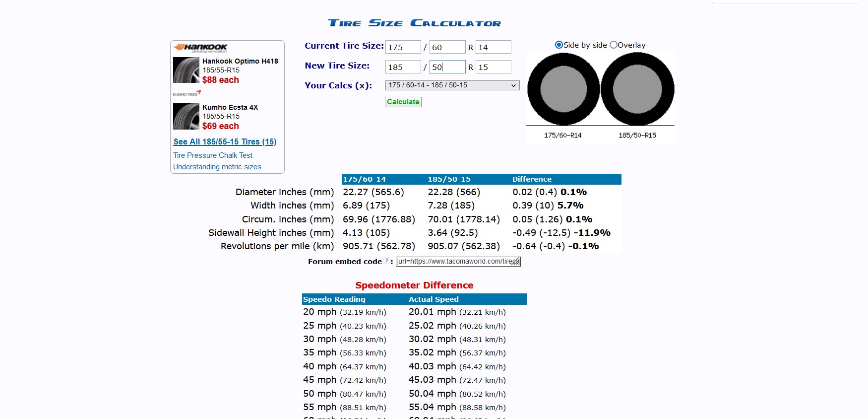Click diameter value 22.27 (565.6)
This screenshot has width=868, height=419.
tap(373, 192)
